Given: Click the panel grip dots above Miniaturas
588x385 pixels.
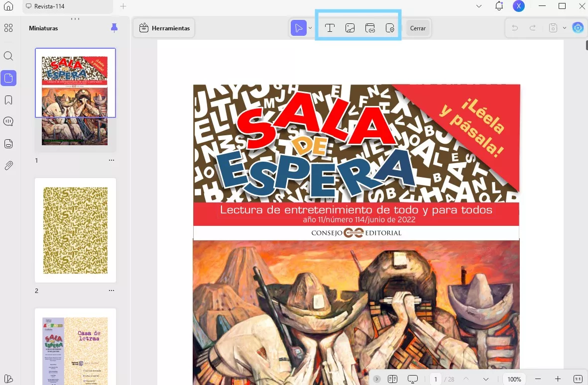Looking at the screenshot, I should click(75, 18).
